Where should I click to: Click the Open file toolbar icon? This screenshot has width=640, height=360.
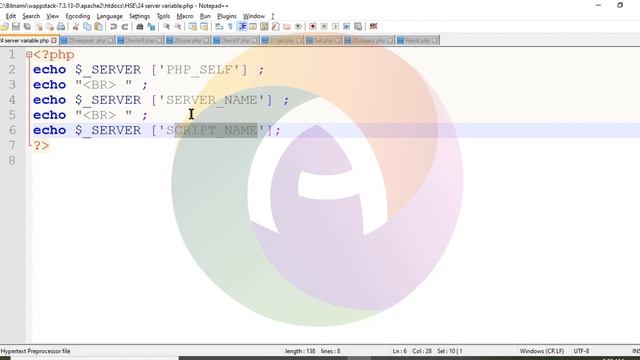(4, 27)
